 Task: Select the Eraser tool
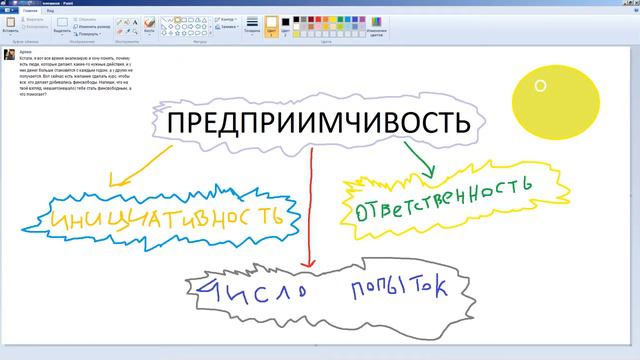click(x=119, y=31)
